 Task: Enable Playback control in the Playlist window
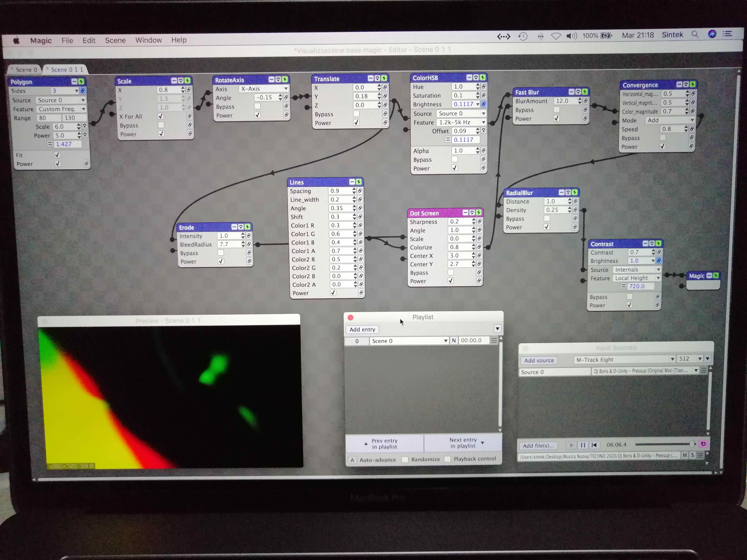click(447, 459)
